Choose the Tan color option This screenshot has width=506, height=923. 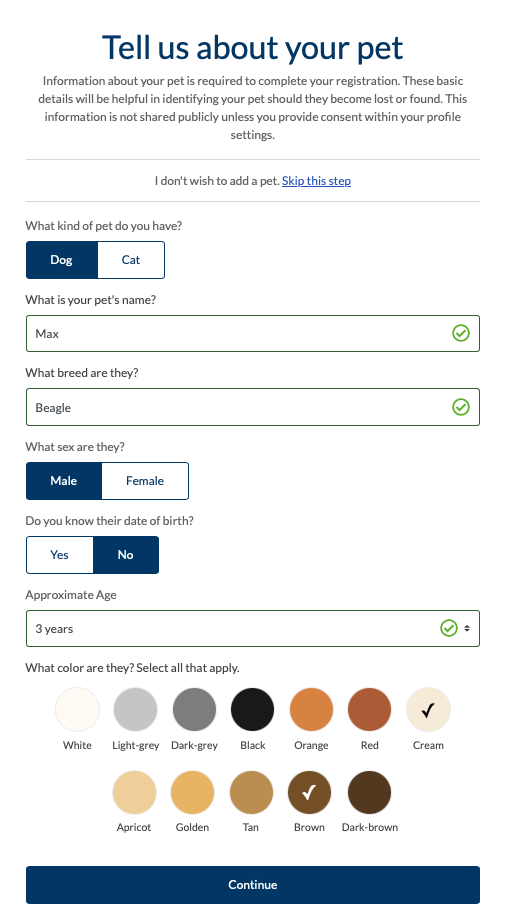coord(251,792)
